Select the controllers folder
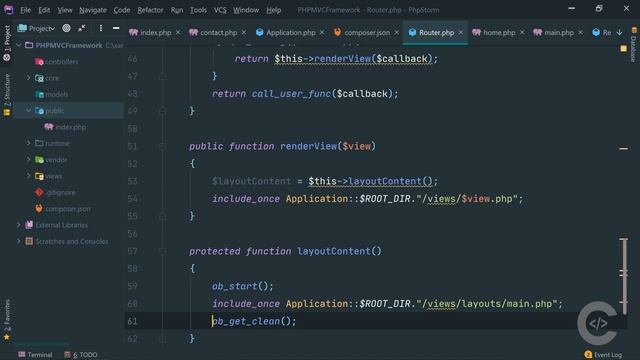This screenshot has width=640, height=360. tap(61, 62)
